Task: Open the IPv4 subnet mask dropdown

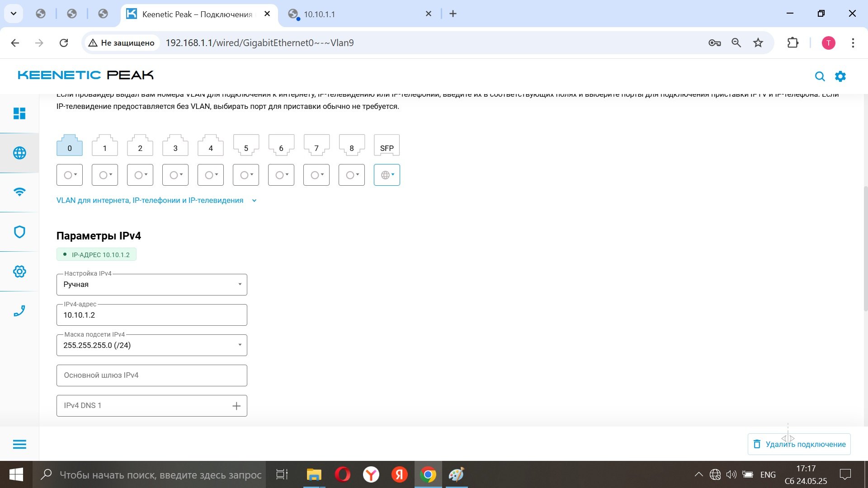Action: [152, 345]
